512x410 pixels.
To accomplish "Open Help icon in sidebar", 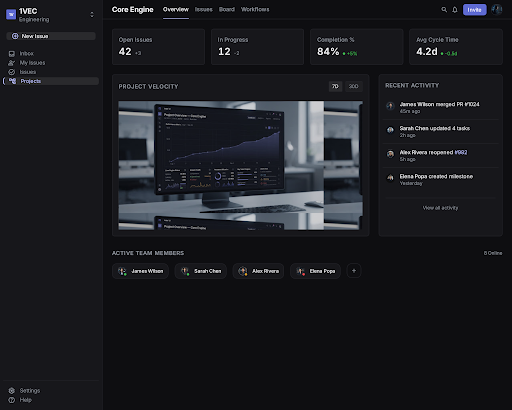I will pos(12,400).
